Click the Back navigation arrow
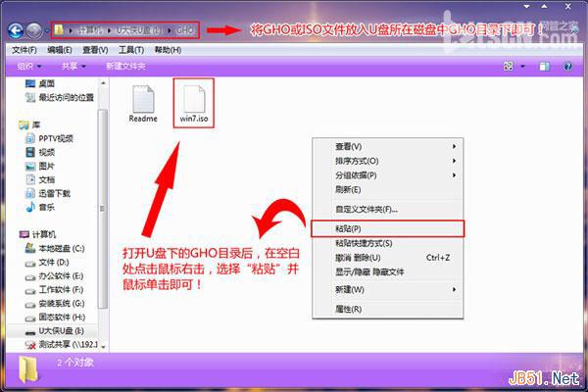The height and width of the screenshot is (392, 588). pyautogui.click(x=16, y=30)
